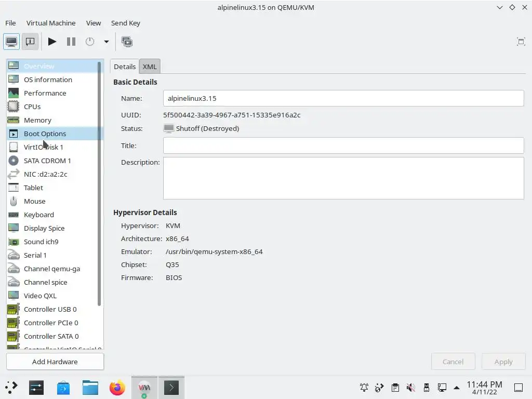Launch Firefox from the taskbar
The height and width of the screenshot is (399, 532).
click(x=117, y=388)
